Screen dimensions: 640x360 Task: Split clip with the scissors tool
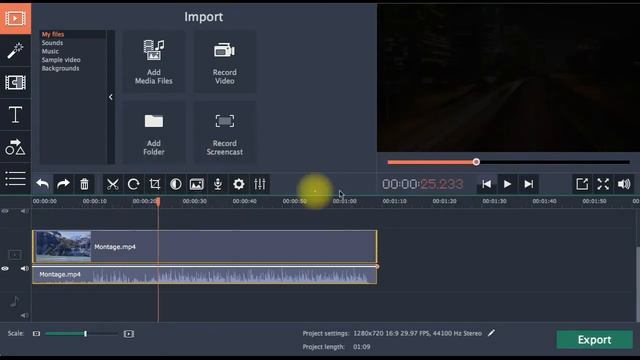click(113, 184)
